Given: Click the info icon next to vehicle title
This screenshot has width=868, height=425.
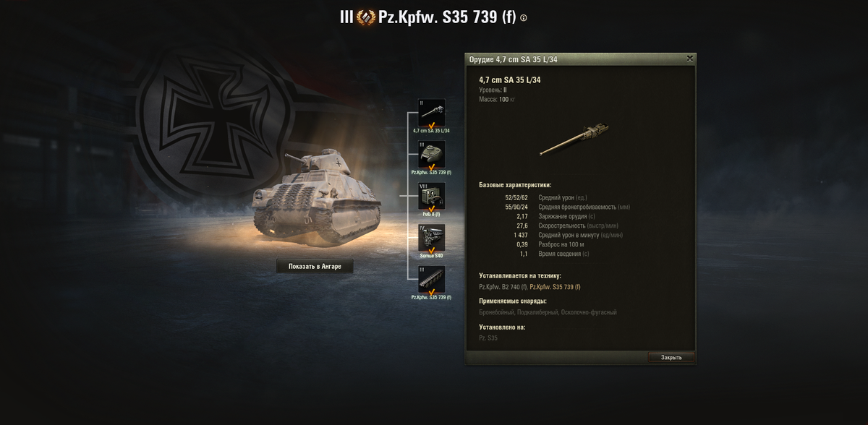Looking at the screenshot, I should point(524,18).
